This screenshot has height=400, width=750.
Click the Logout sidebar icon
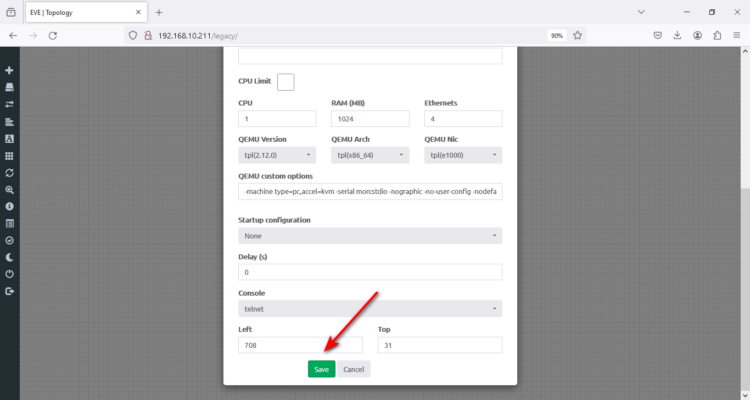[x=9, y=291]
